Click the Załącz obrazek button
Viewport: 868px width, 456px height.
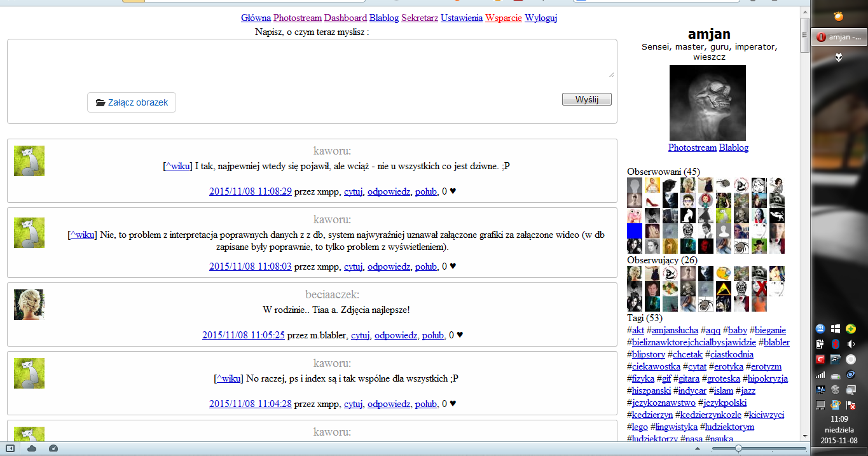[132, 102]
